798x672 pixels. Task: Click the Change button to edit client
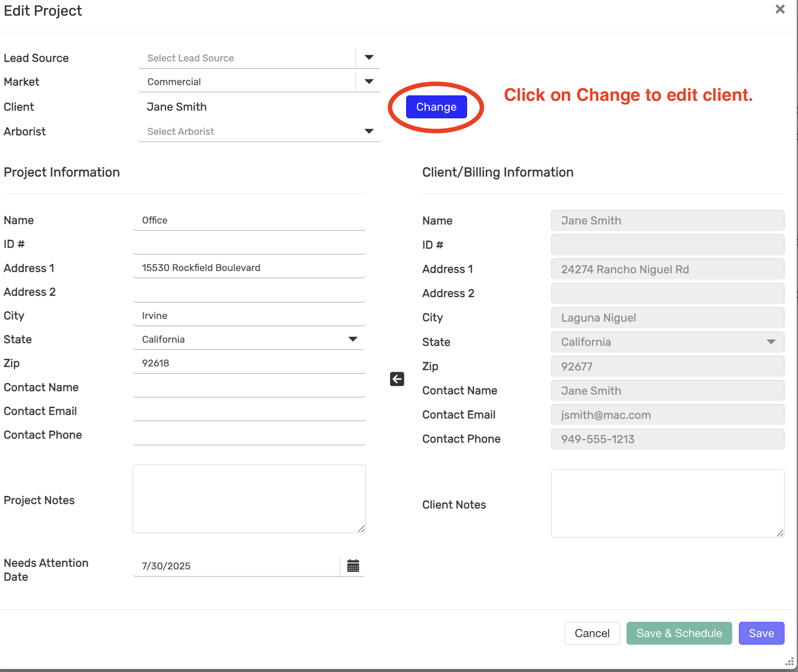pyautogui.click(x=436, y=107)
